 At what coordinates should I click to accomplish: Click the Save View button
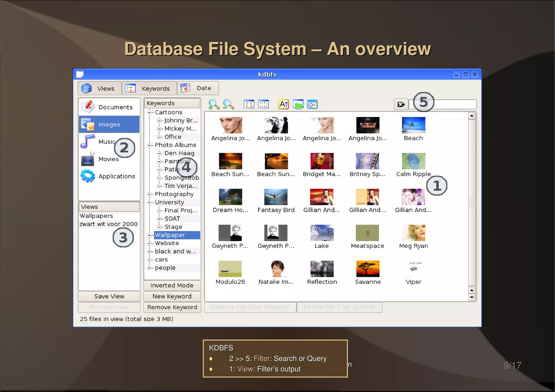(x=109, y=296)
